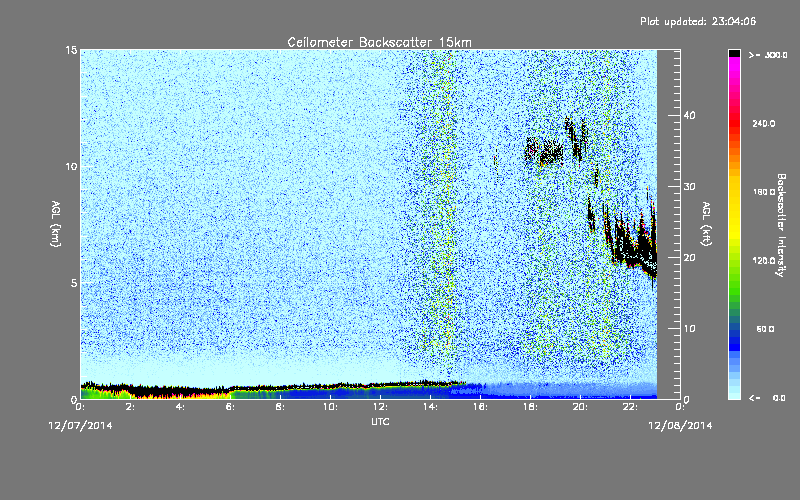
Task: Click the colorbar 120.0 value label
Action: 764,261
